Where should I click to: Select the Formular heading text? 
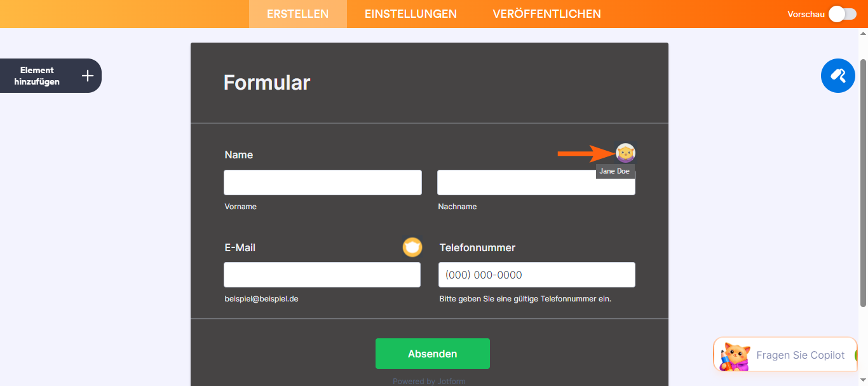(x=267, y=83)
